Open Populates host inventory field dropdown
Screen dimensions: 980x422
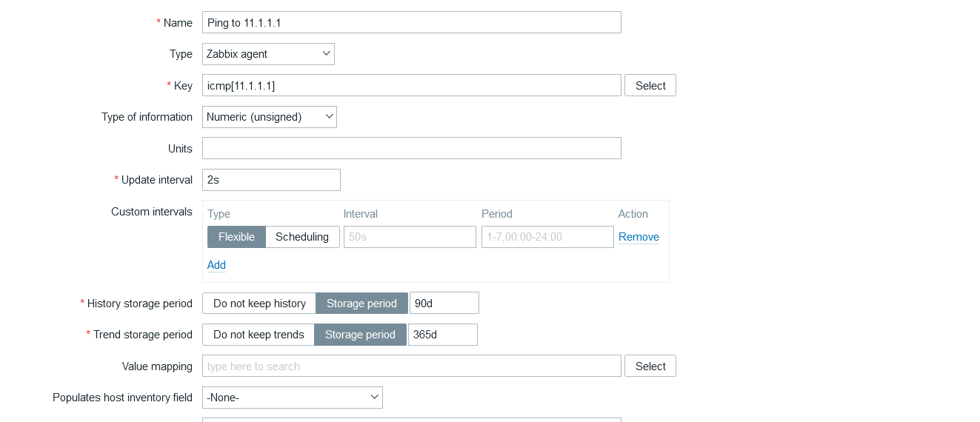(x=293, y=398)
